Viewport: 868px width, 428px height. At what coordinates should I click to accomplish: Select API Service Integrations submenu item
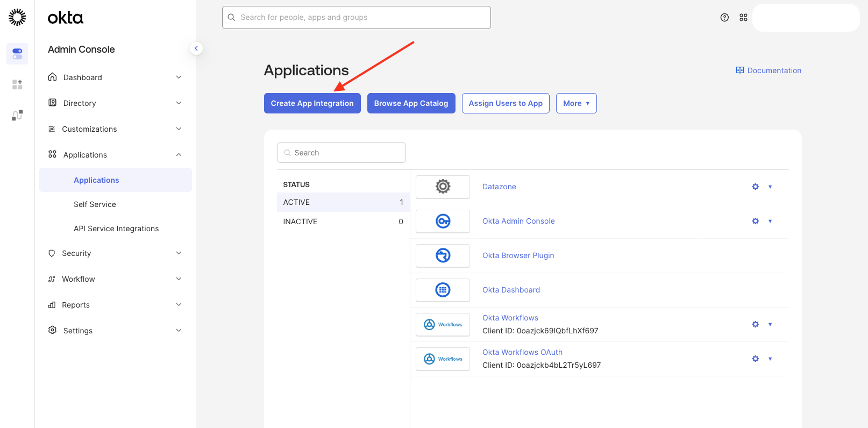tap(116, 229)
